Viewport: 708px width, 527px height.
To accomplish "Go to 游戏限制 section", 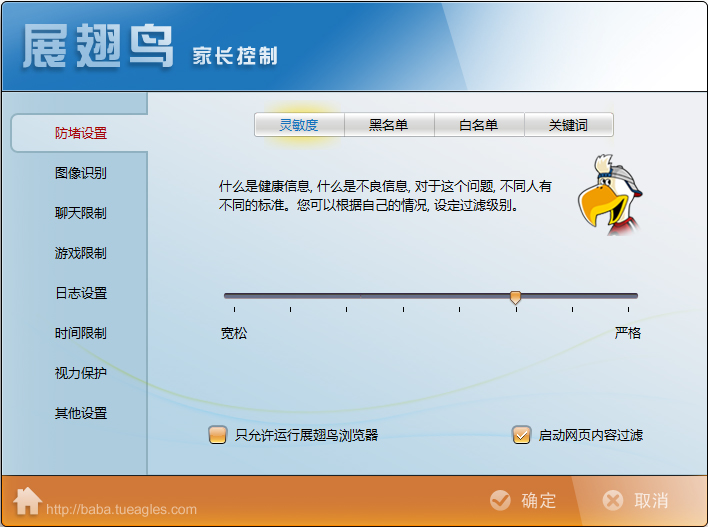I will (81, 253).
